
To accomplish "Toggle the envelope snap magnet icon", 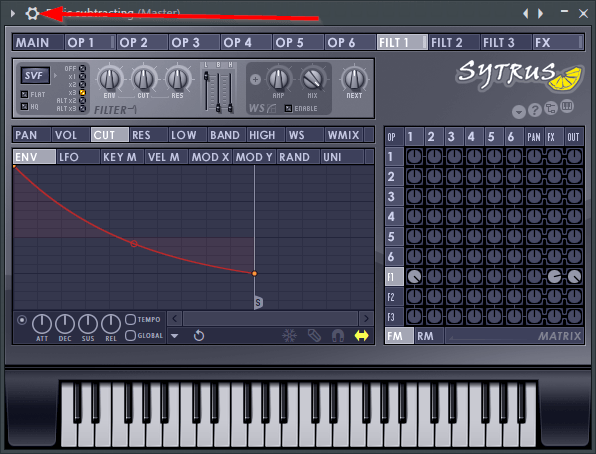I will pyautogui.click(x=338, y=335).
